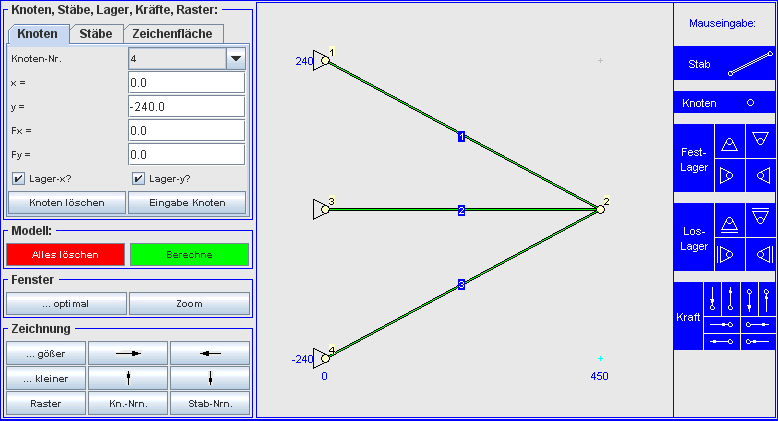Click node 2 on the truss drawing

[600, 210]
